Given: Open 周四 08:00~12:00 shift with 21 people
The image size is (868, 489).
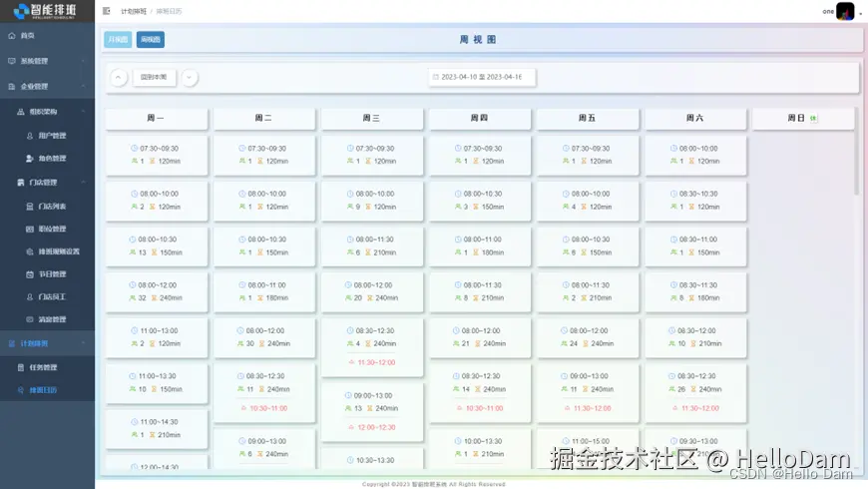Looking at the screenshot, I should (480, 337).
